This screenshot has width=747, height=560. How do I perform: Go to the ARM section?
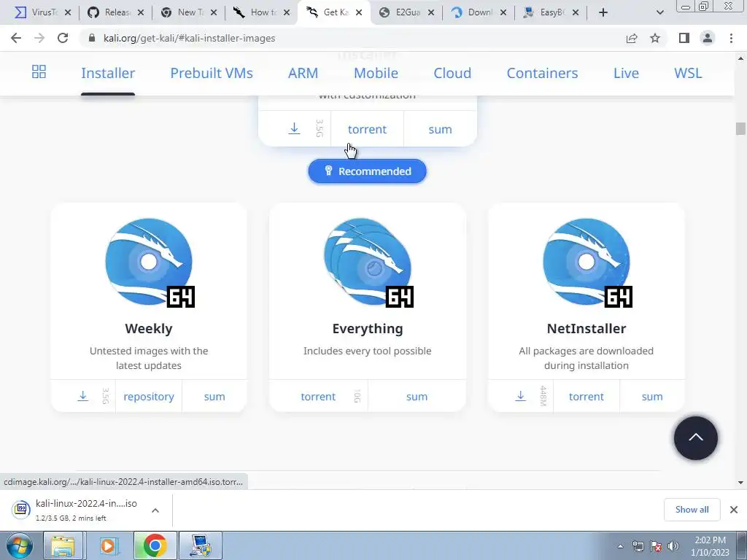(x=303, y=73)
